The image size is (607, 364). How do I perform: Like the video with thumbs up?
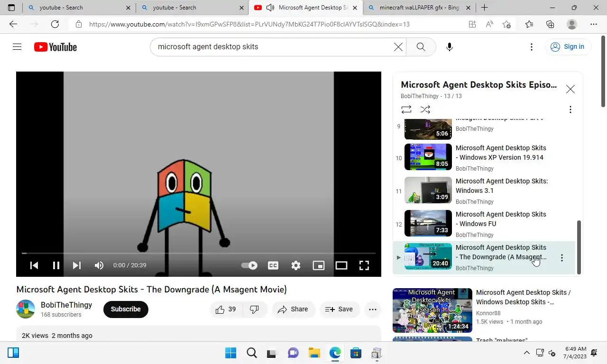click(x=226, y=309)
